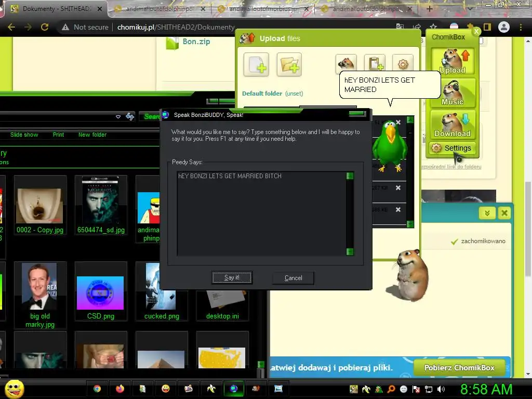Image resolution: width=532 pixels, height=399 pixels.
Task: Click bezpośredni link do folderu
Action: tap(451, 167)
